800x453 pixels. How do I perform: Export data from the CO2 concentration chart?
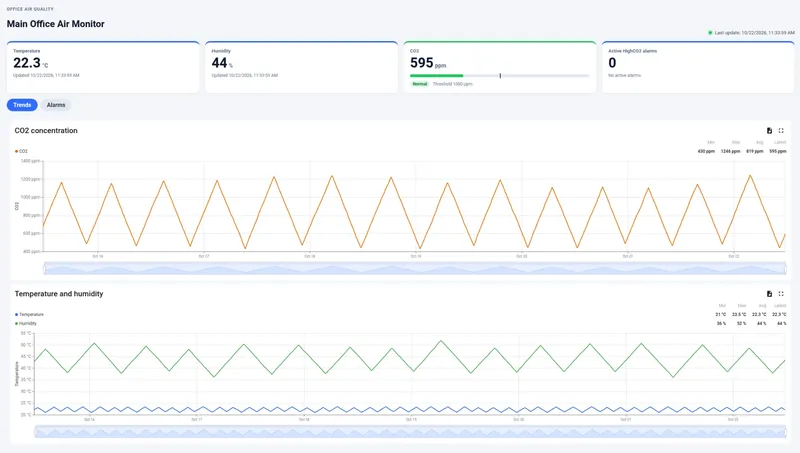pyautogui.click(x=769, y=131)
